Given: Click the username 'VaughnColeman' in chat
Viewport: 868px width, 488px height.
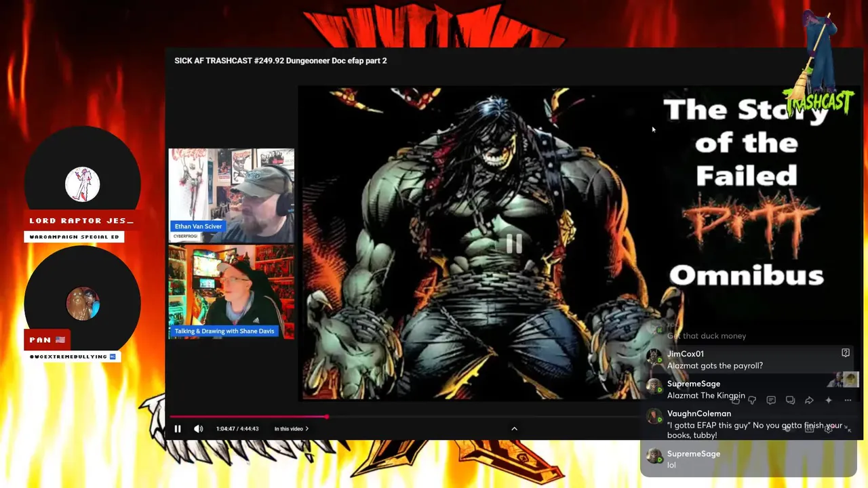Looking at the screenshot, I should pos(699,413).
